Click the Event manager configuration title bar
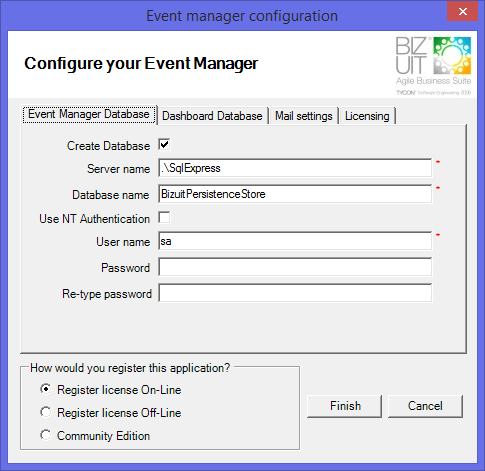 point(242,16)
